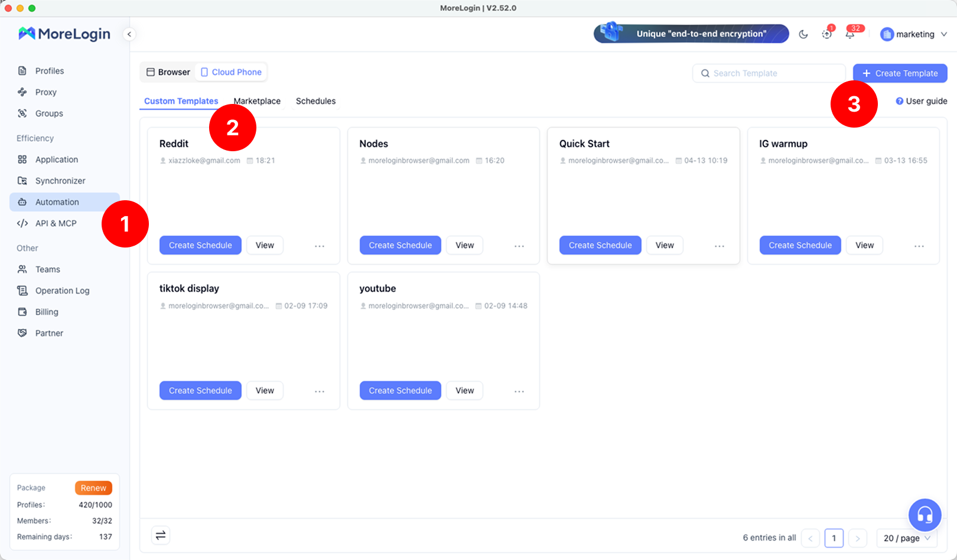Click the swap arrows icon at bottom
957x560 pixels.
click(x=161, y=535)
